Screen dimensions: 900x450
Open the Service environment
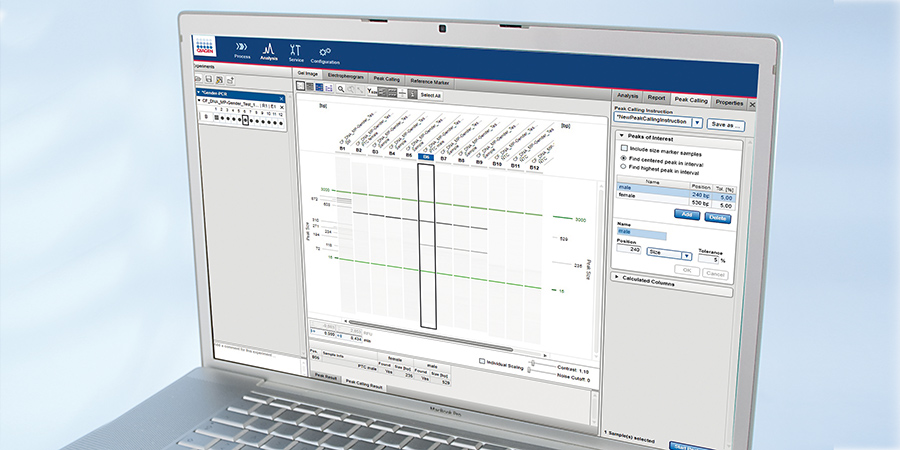click(296, 53)
